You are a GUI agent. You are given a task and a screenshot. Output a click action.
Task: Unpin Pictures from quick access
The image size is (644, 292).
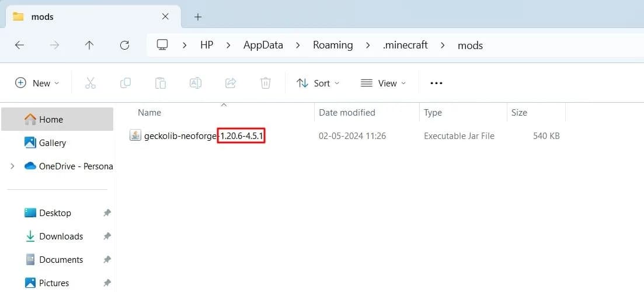107,283
